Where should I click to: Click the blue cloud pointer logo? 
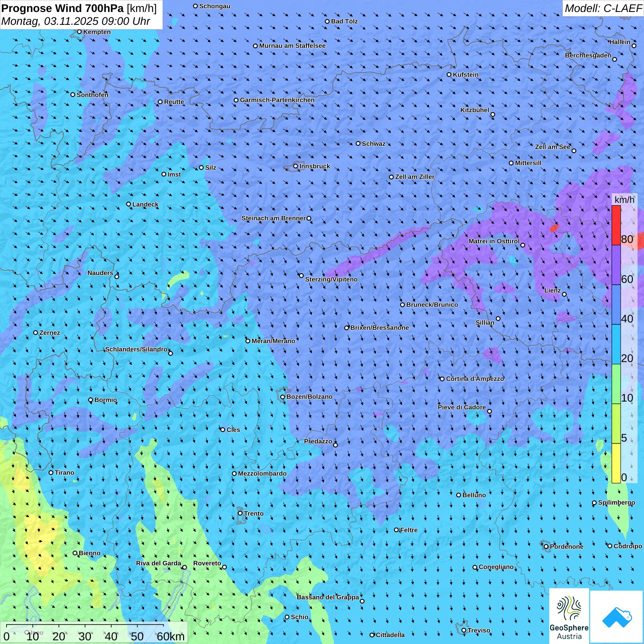tap(616, 617)
